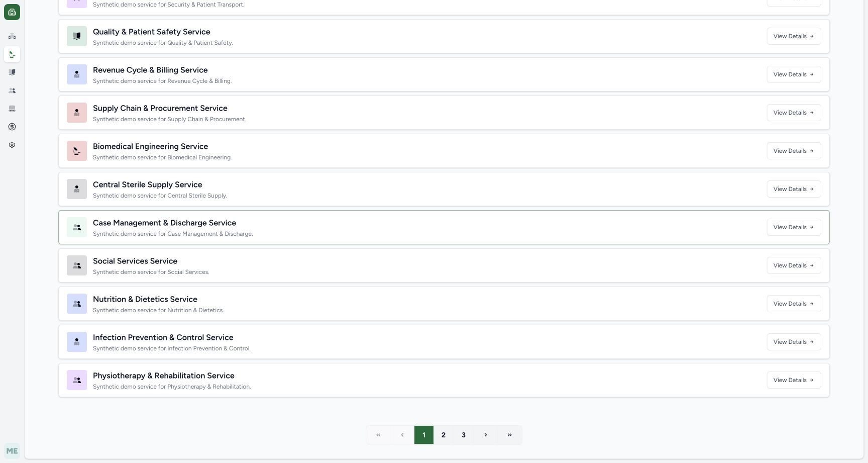868x463 pixels.
Task: Open the settings gear icon
Action: point(12,145)
